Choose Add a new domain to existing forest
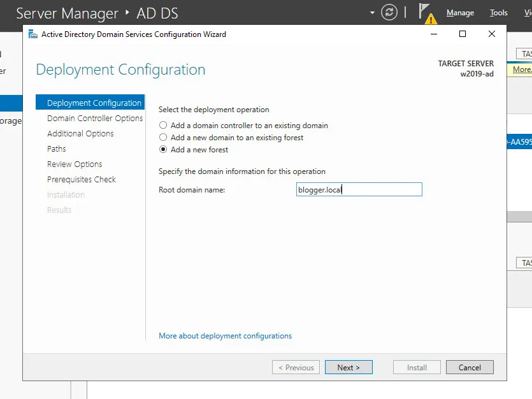Viewport: 532px width, 399px height. click(164, 138)
